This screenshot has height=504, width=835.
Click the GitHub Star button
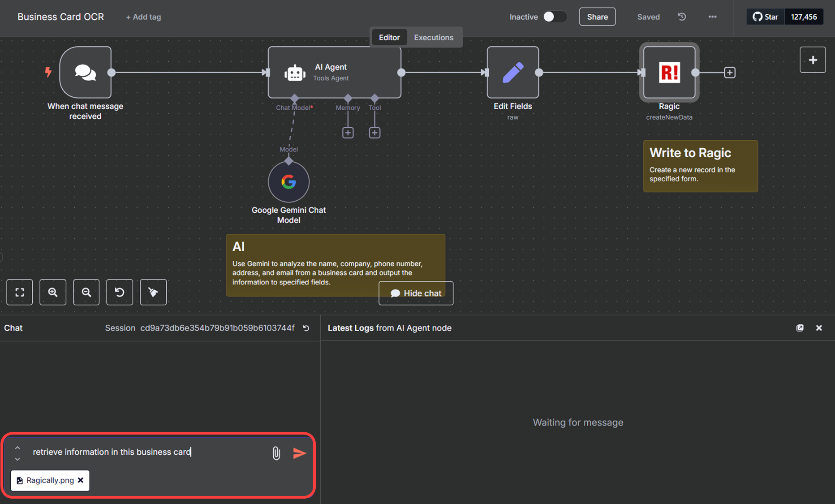click(766, 17)
